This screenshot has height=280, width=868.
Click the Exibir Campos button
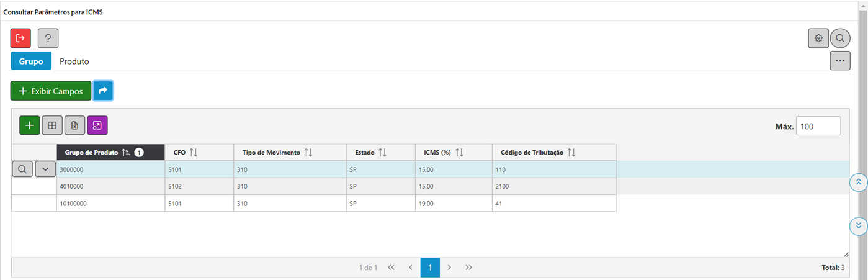point(51,91)
